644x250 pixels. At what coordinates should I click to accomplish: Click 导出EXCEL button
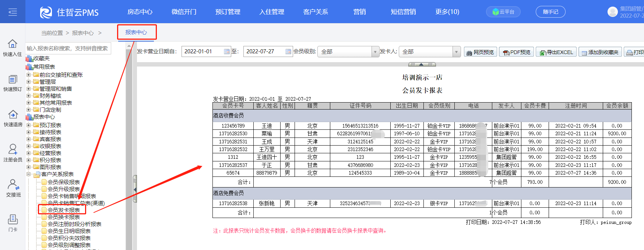[556, 52]
